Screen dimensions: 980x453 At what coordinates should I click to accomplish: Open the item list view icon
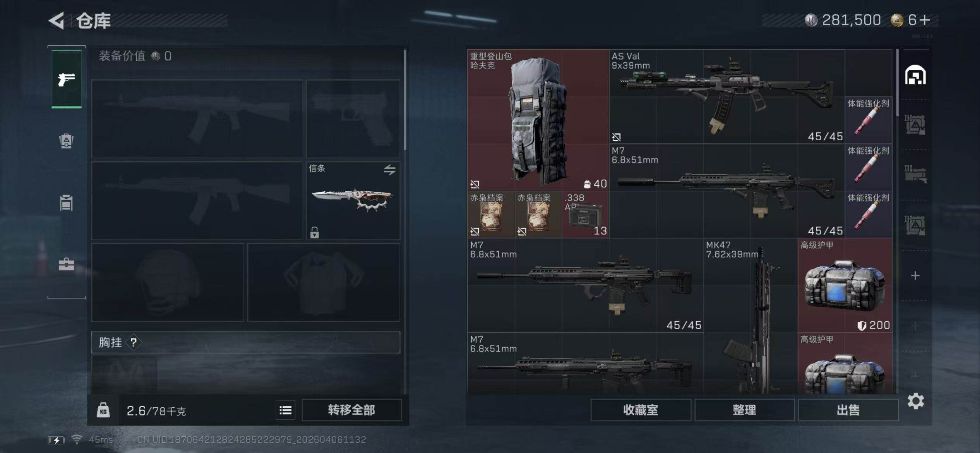tap(286, 410)
